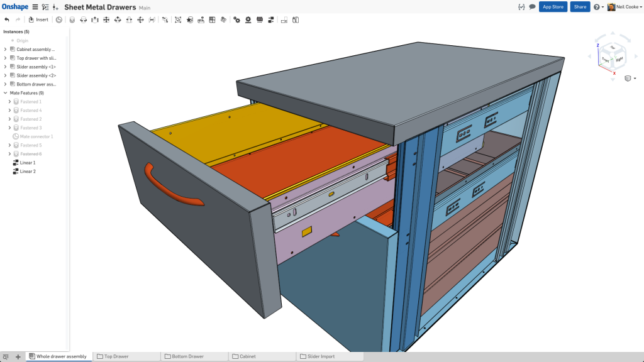
Task: Click the Main branch label
Action: [x=145, y=8]
